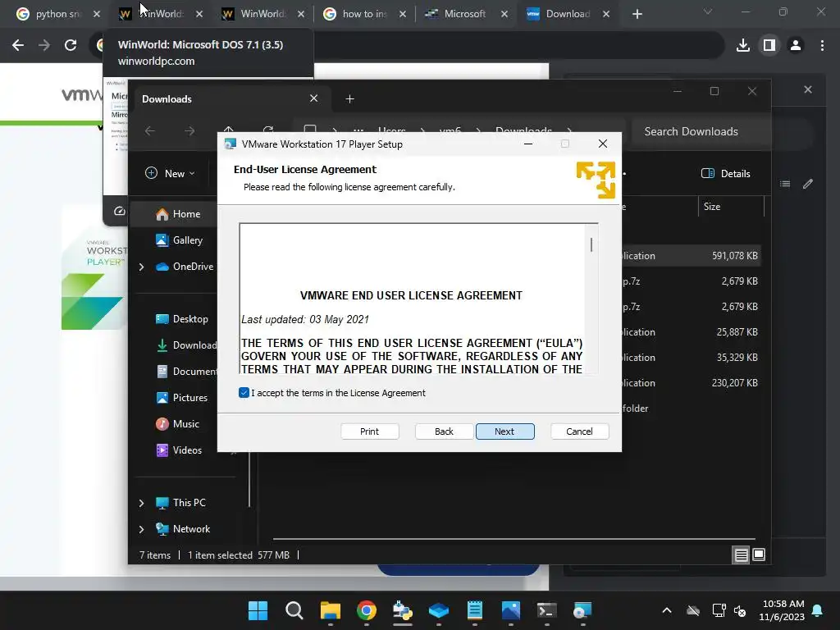Open Chrome profile icon
Image resolution: width=840 pixels, height=630 pixels.
coord(796,45)
